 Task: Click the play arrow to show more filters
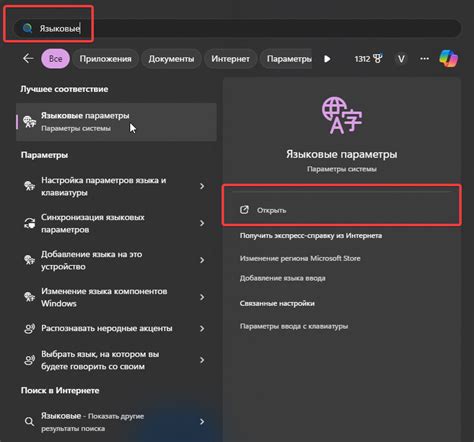click(327, 59)
